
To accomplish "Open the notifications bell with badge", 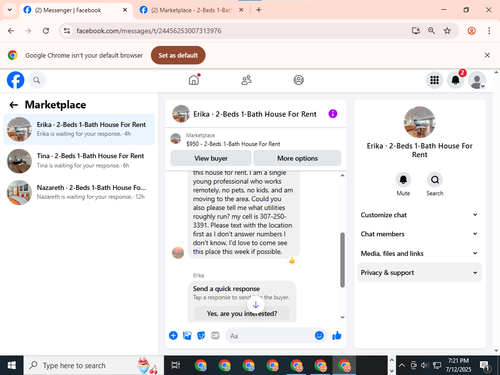I will pos(455,80).
